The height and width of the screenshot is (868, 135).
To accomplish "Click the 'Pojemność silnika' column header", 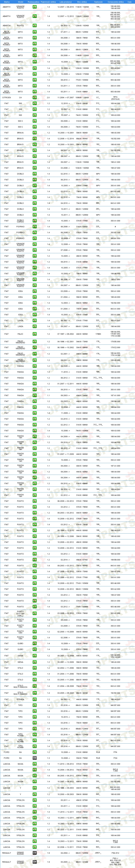I will click(x=48, y=2).
